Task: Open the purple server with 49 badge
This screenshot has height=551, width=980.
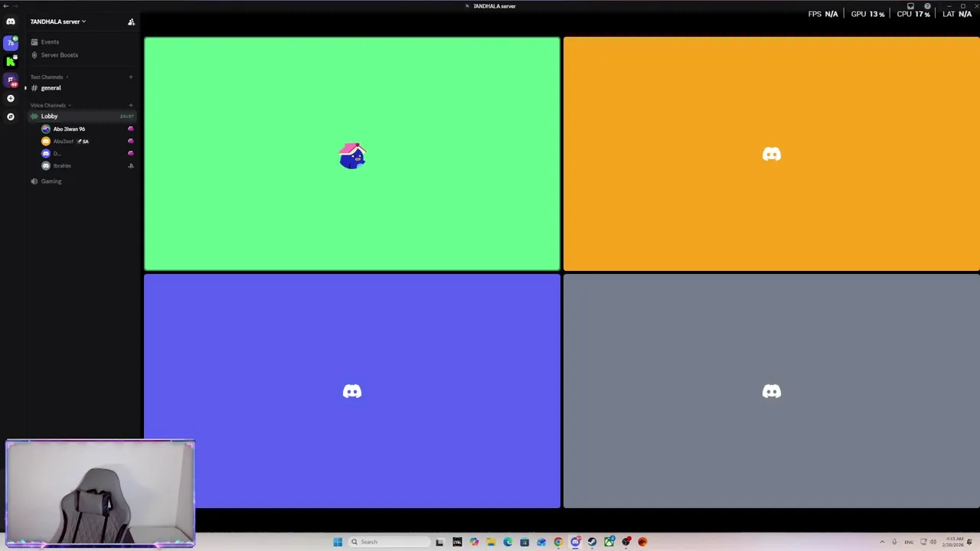Action: coord(11,80)
